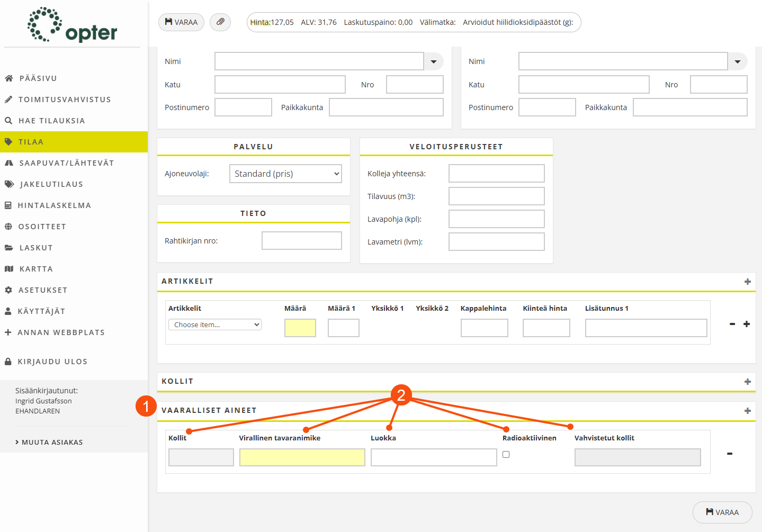Toggle the Radioaktiivinen checkbox
This screenshot has width=762, height=532.
tap(506, 454)
